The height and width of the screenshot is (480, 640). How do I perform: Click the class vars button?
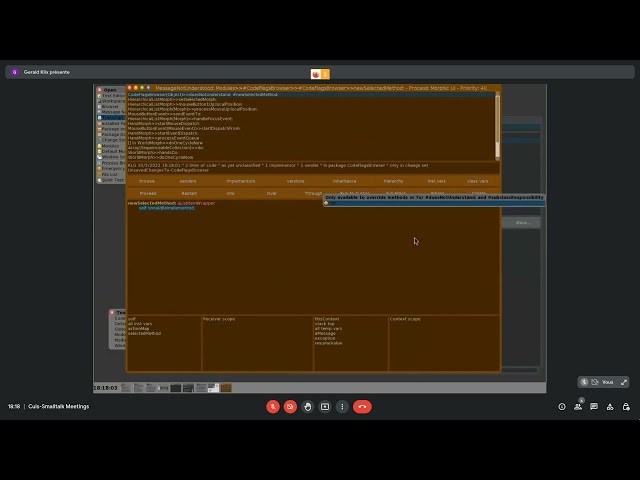(478, 181)
